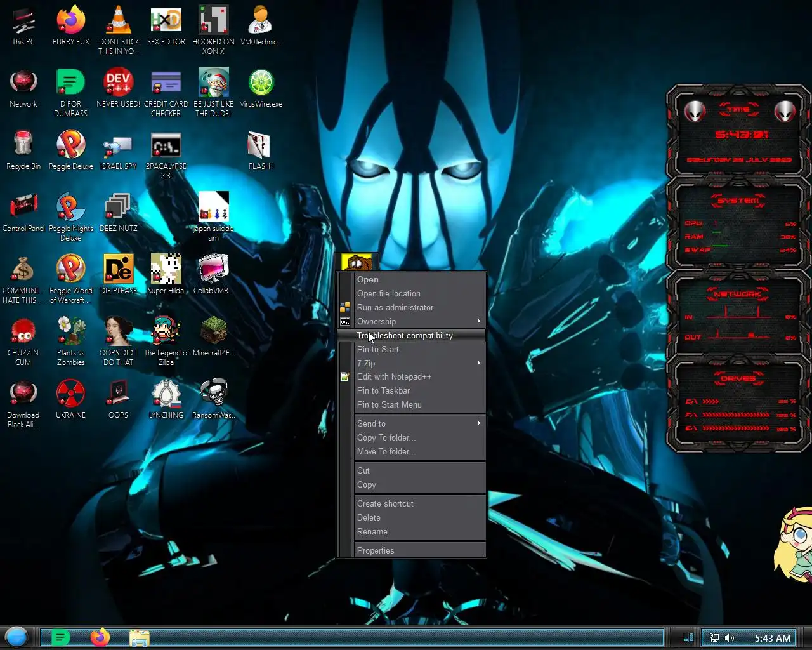This screenshot has height=650, width=812.
Task: Select the OOPS DID I DO THAT icon
Action: click(119, 342)
